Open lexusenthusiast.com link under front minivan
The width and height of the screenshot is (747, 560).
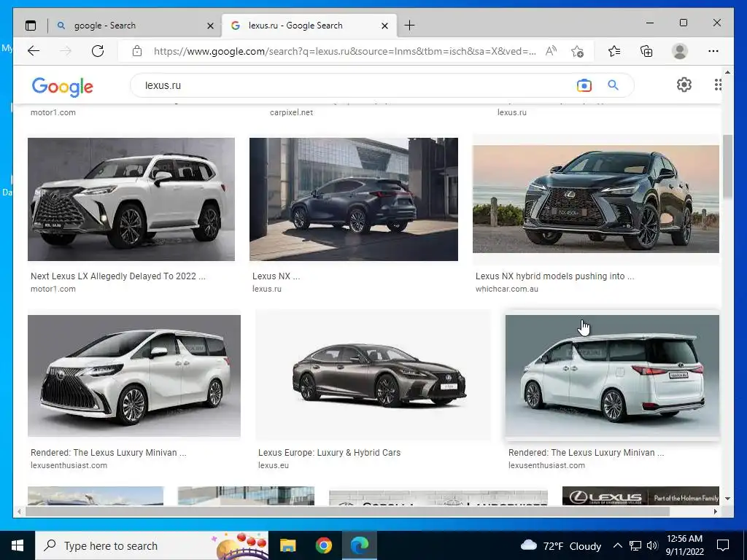(x=69, y=466)
